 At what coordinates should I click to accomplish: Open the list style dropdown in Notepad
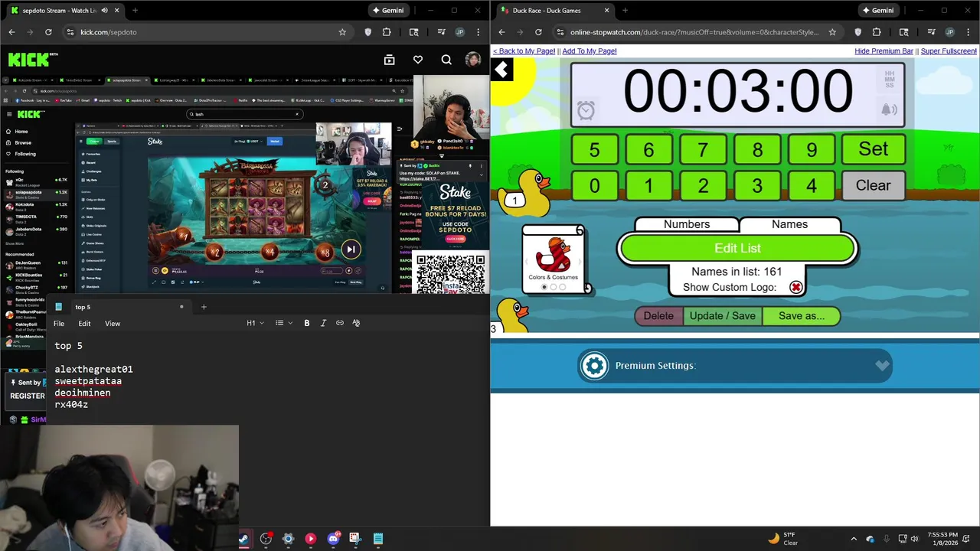point(284,323)
